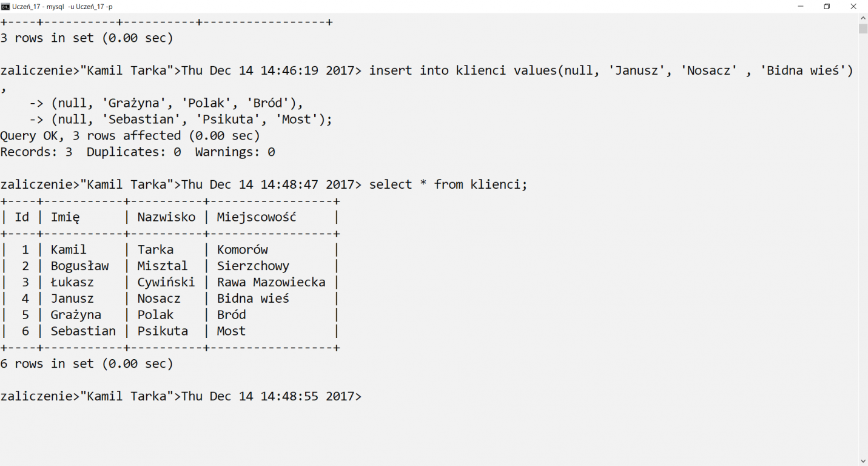
Task: Click the 'Nazwisko' column header
Action: coord(166,217)
